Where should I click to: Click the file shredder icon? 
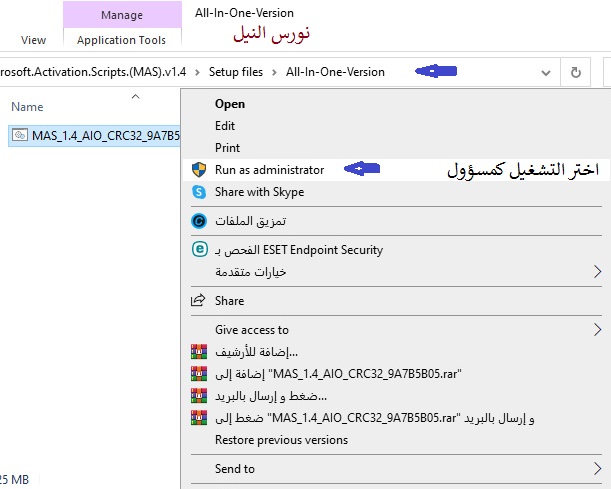198,221
